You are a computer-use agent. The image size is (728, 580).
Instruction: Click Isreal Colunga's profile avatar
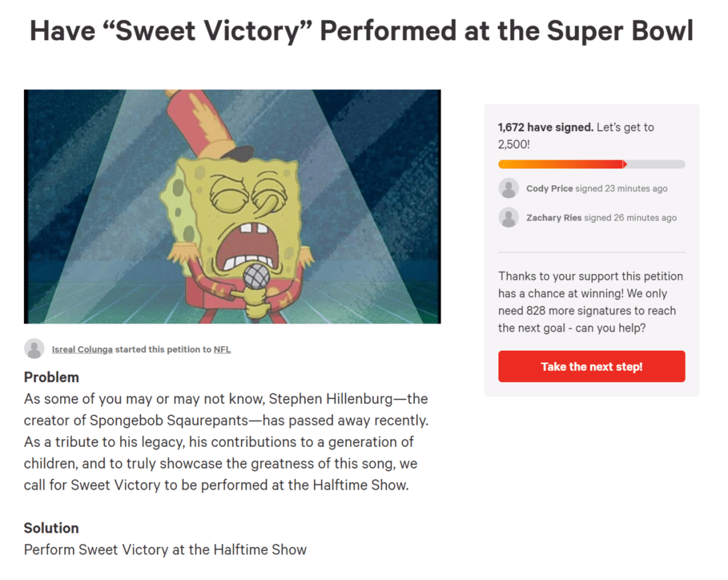(x=34, y=349)
